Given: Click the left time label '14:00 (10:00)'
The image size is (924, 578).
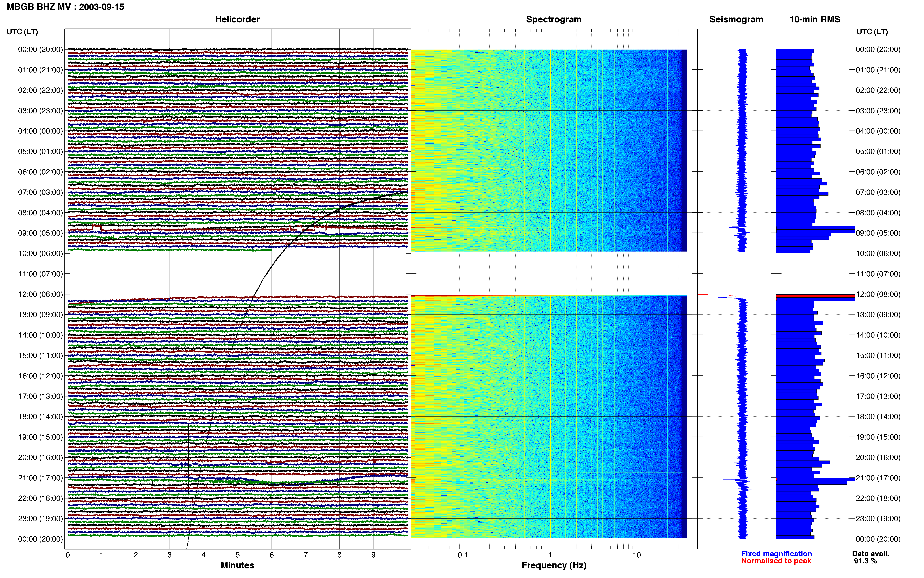Looking at the screenshot, I should (x=41, y=335).
